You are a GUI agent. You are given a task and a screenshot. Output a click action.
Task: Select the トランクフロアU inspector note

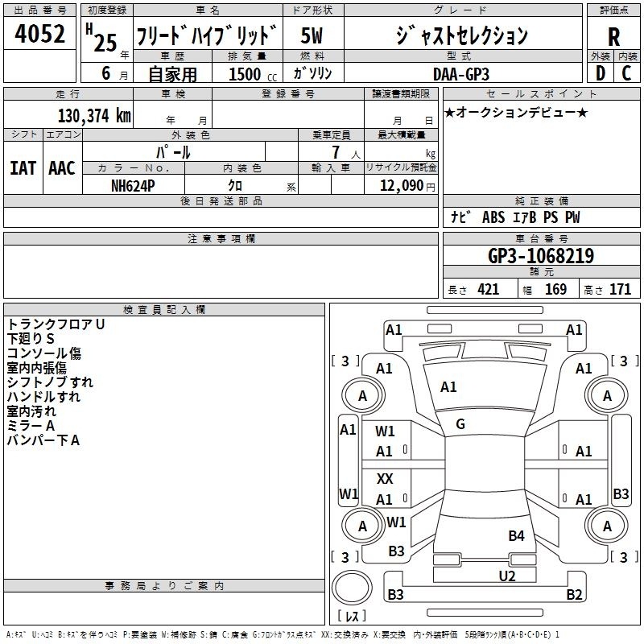click(x=56, y=324)
